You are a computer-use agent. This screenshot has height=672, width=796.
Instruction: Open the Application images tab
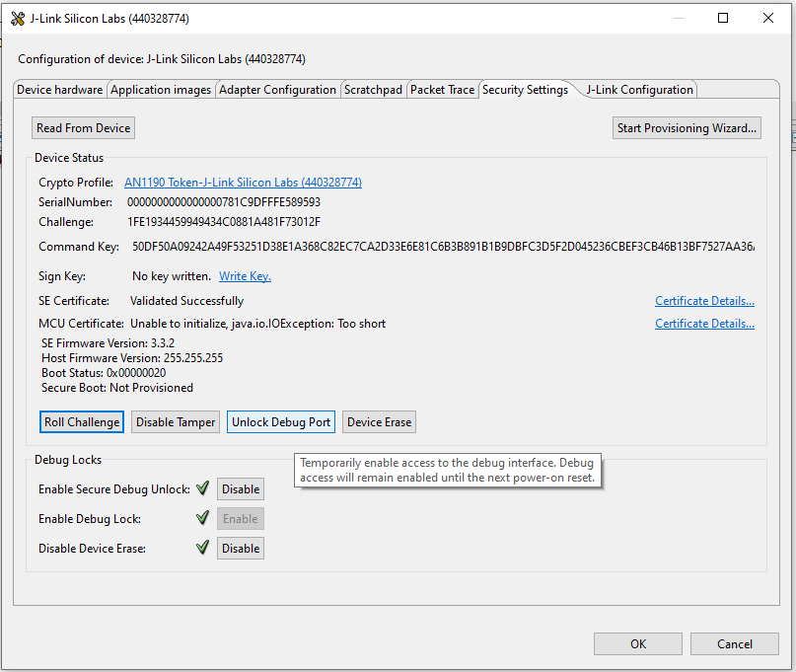(161, 90)
